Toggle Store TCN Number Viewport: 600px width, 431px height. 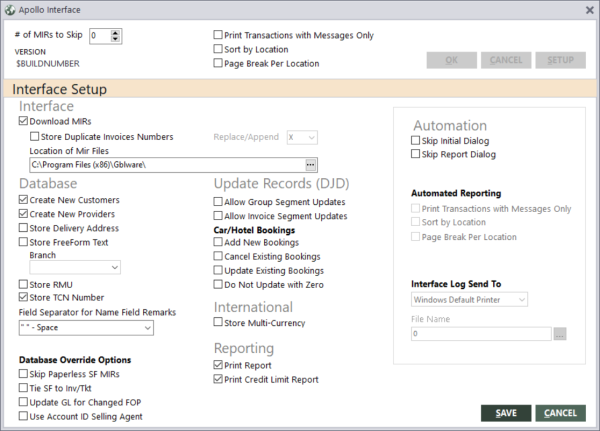click(x=23, y=297)
